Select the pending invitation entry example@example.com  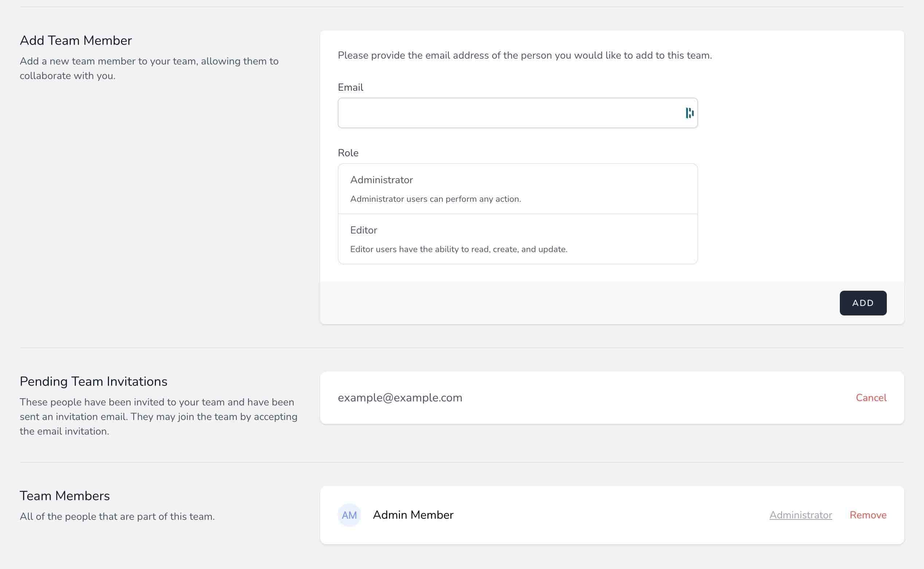[400, 397]
